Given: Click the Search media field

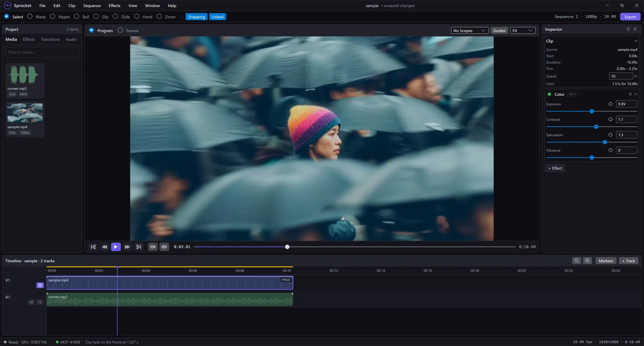Looking at the screenshot, I should (x=42, y=52).
